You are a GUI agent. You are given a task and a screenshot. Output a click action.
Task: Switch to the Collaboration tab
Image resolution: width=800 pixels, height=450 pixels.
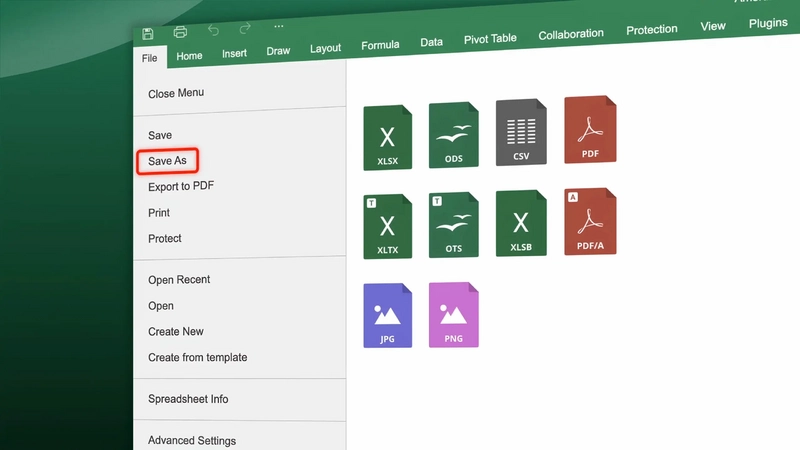coord(571,35)
